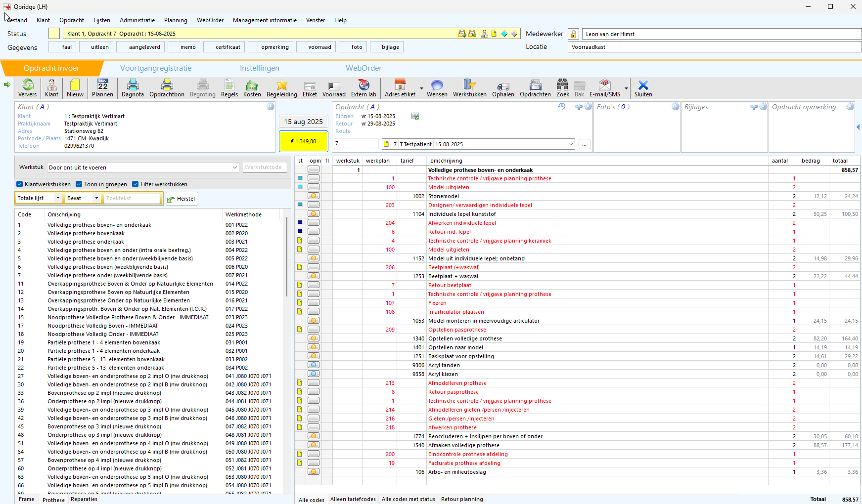Toggle the Toon in groepen checkbox
862x504 pixels.
point(79,184)
